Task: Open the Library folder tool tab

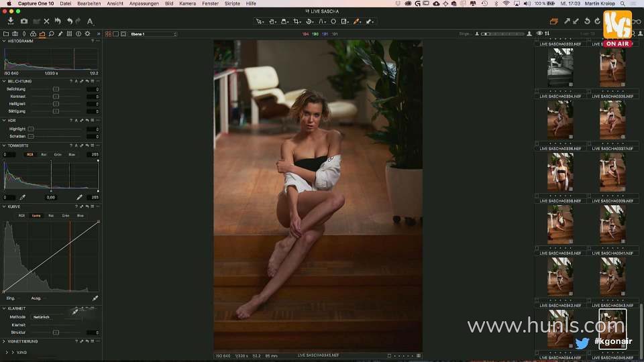Action: tap(6, 34)
